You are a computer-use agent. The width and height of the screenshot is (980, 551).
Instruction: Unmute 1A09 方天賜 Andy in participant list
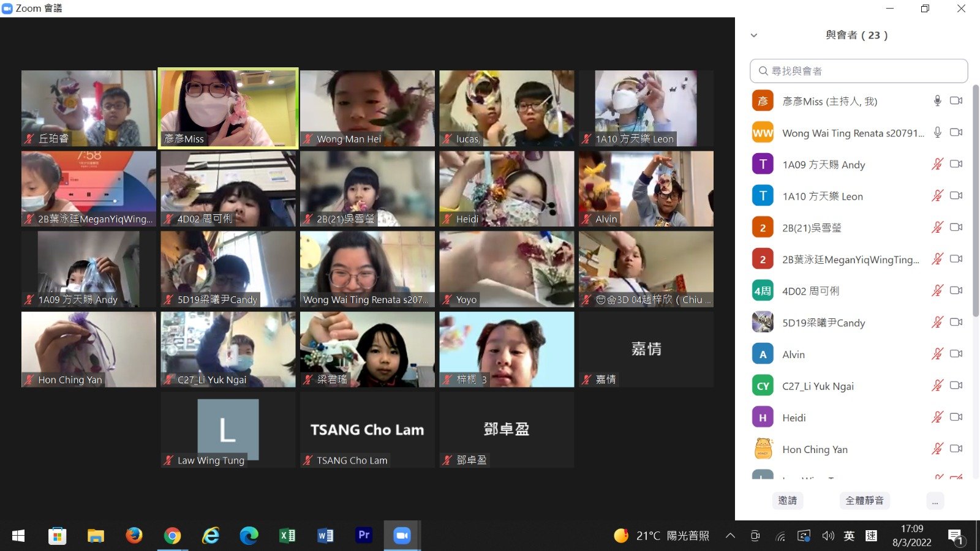pyautogui.click(x=937, y=164)
